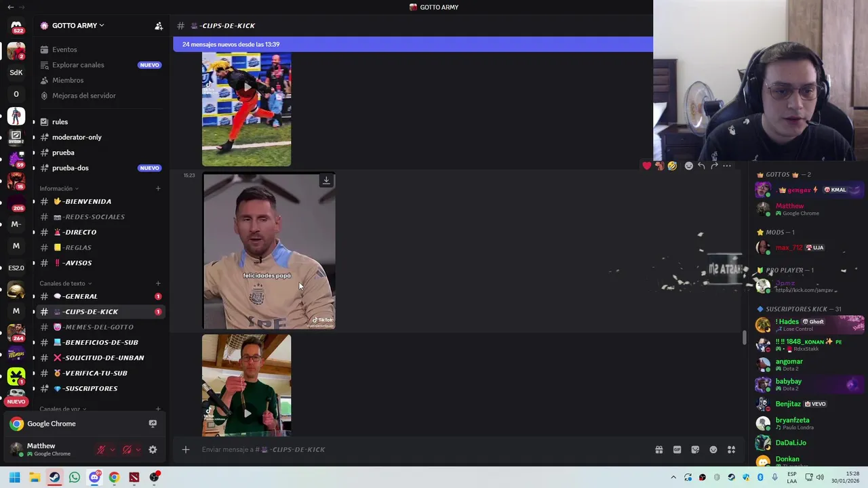Reply to the hovered message
868x488 pixels.
click(x=701, y=165)
